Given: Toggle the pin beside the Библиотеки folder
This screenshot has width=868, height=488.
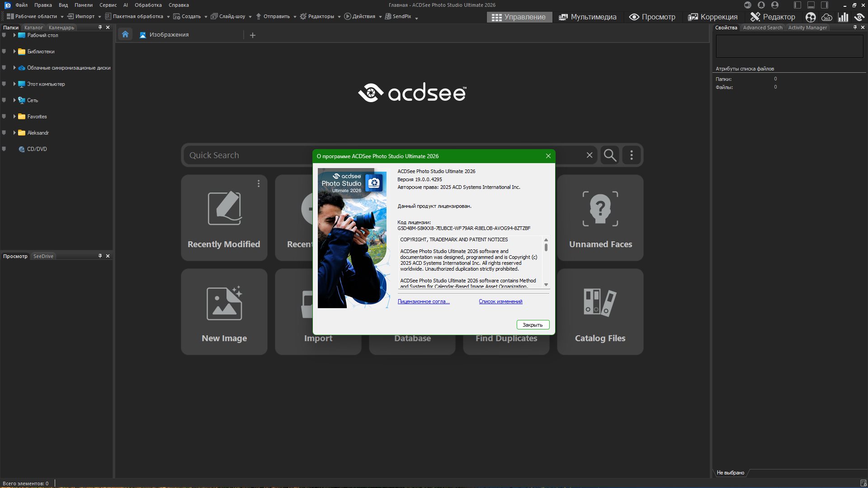Looking at the screenshot, I should [4, 51].
